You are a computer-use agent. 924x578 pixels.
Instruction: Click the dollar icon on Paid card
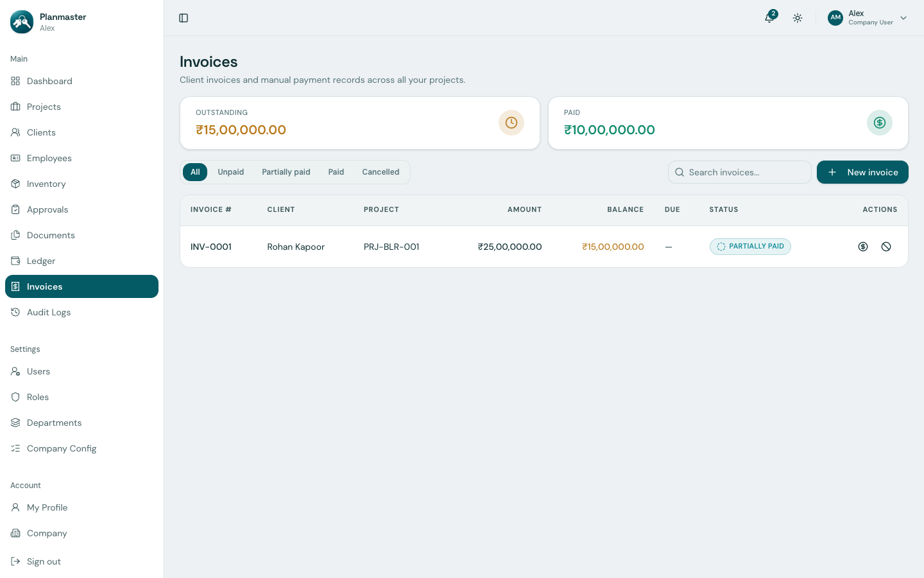click(880, 123)
